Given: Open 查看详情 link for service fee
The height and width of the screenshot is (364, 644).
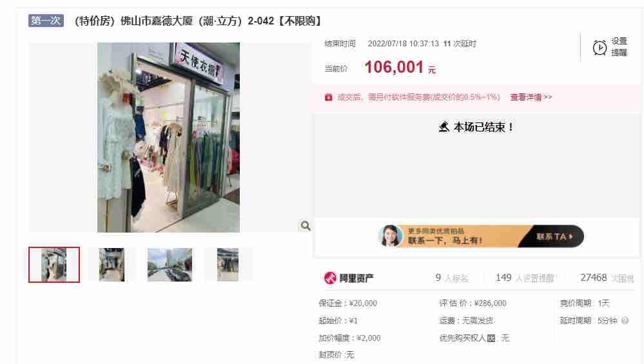Looking at the screenshot, I should 531,97.
